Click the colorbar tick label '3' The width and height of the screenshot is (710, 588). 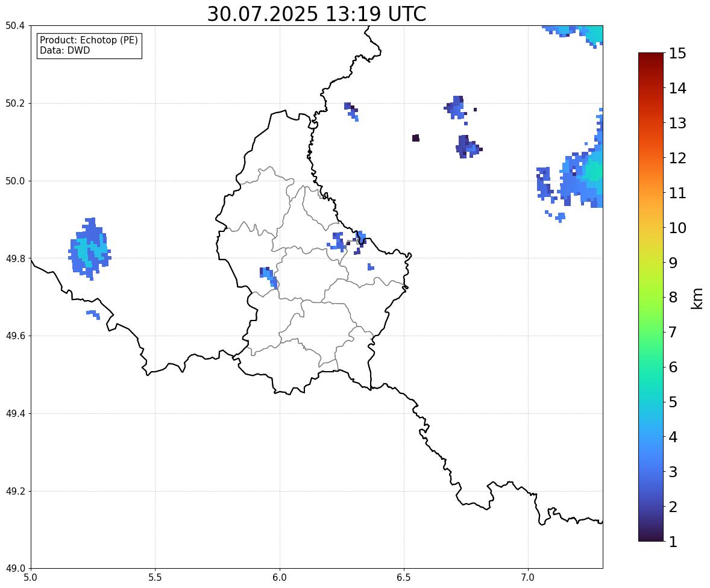[673, 472]
